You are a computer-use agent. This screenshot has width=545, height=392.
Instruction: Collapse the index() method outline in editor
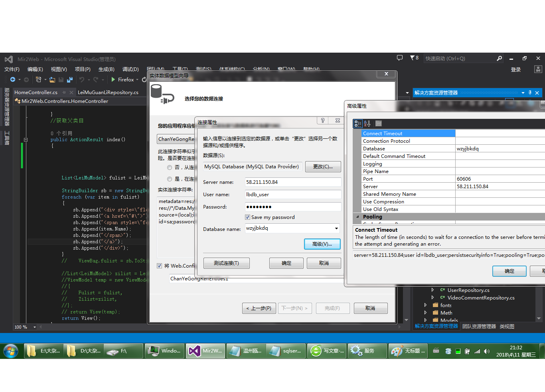pos(26,140)
